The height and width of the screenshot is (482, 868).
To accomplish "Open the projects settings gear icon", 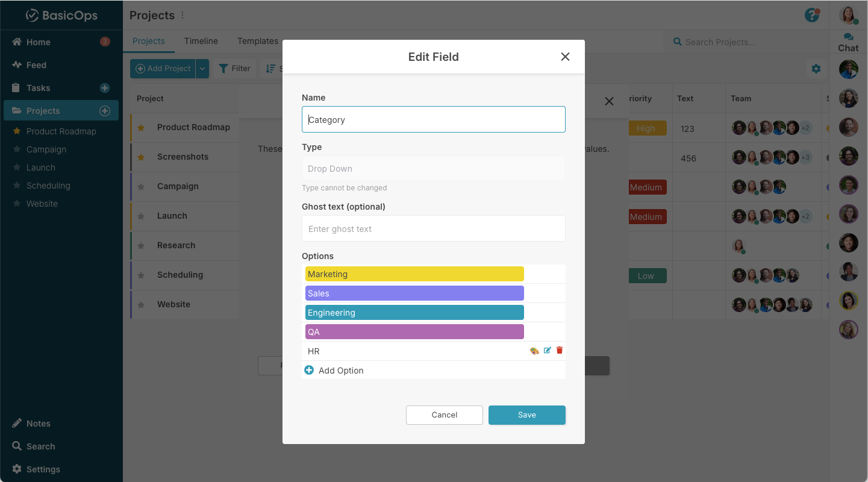I will [x=816, y=69].
